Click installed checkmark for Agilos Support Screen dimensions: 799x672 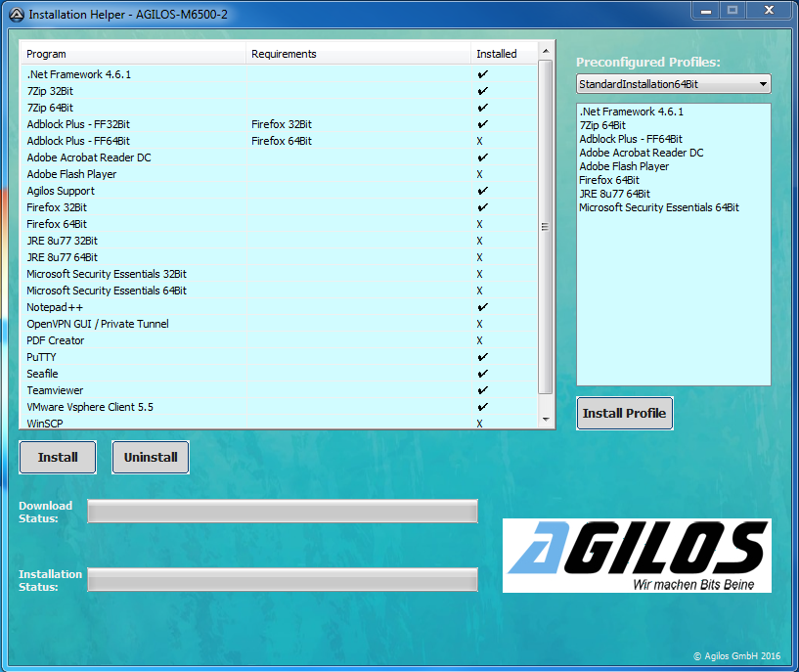tap(482, 191)
